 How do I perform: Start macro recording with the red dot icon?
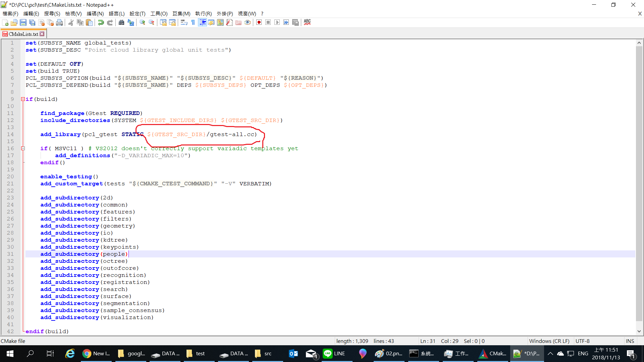click(x=259, y=22)
